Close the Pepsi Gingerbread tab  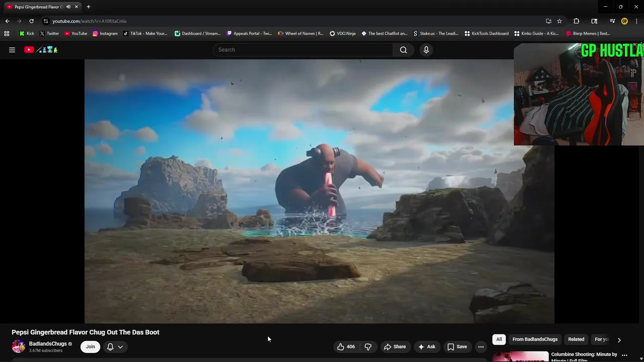click(76, 7)
